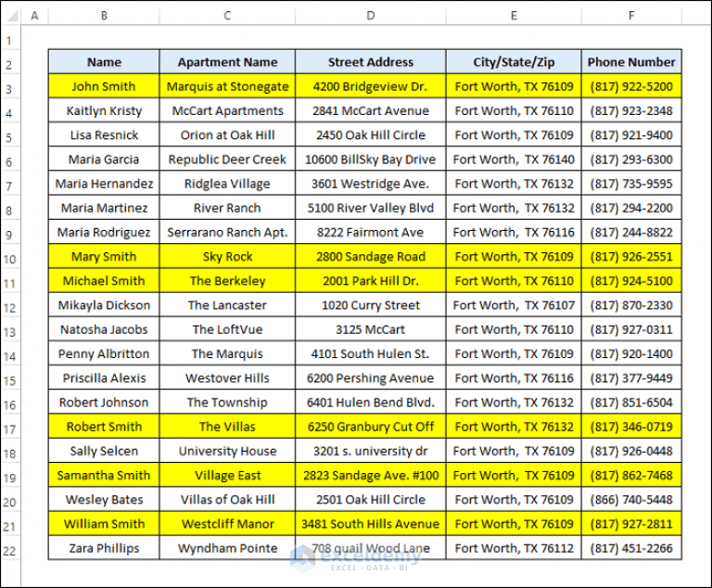This screenshot has height=588, width=712.
Task: Select column B header
Action: 104,16
